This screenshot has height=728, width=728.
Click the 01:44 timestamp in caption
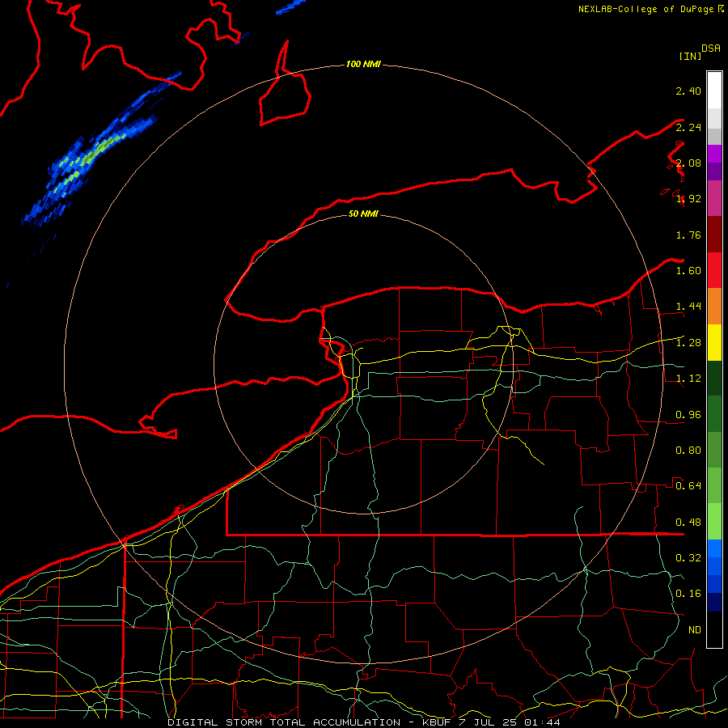pyautogui.click(x=542, y=722)
